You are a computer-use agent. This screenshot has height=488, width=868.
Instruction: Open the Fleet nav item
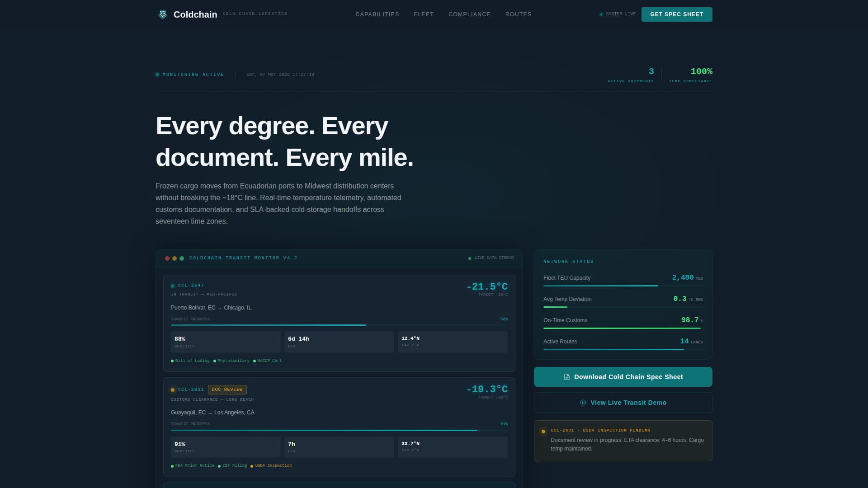coord(424,14)
